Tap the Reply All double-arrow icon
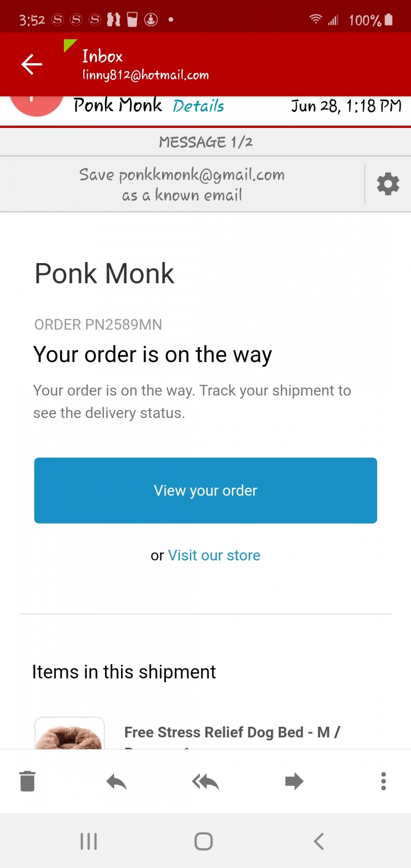 205,781
